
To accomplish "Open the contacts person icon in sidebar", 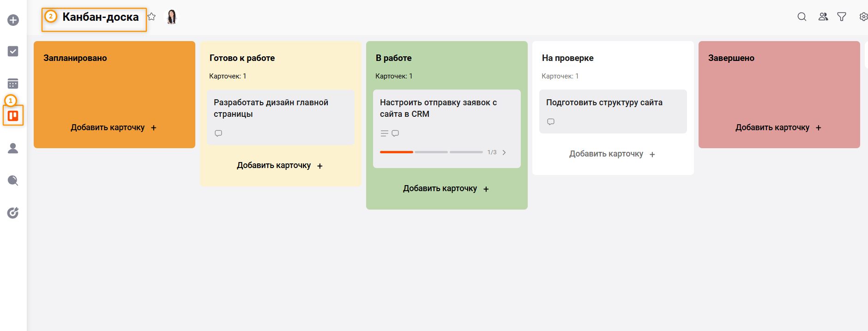I will 13,148.
